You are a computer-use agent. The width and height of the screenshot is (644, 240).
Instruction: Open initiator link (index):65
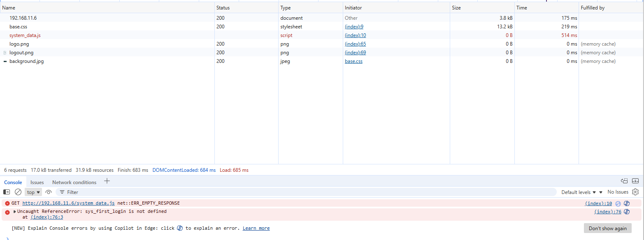coord(355,44)
